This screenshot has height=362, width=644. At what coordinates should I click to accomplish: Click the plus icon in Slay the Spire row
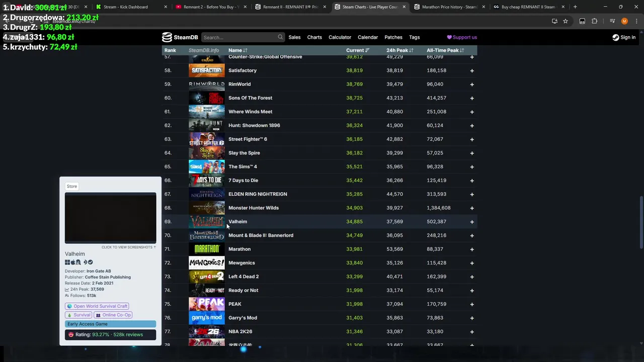click(472, 153)
